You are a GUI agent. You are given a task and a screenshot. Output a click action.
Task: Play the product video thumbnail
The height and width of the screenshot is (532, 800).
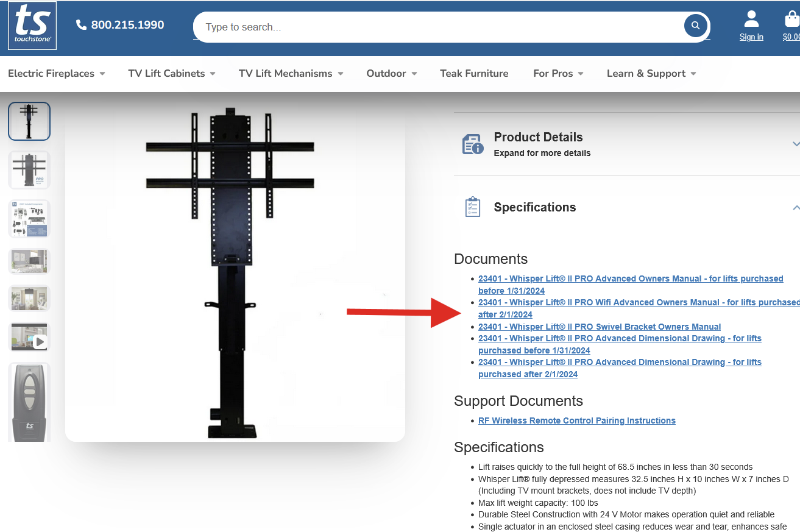coord(29,337)
